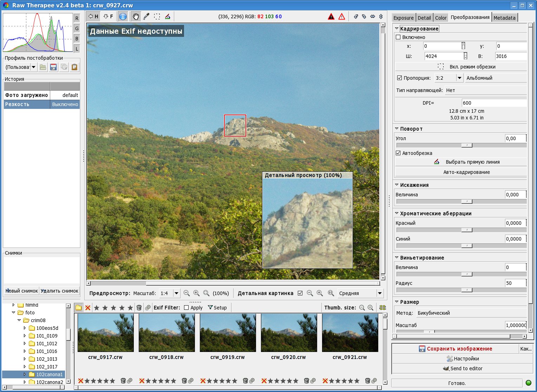This screenshot has width=537, height=392.
Task: Click the 'Сохранить изображение' save button
Action: pos(455,349)
